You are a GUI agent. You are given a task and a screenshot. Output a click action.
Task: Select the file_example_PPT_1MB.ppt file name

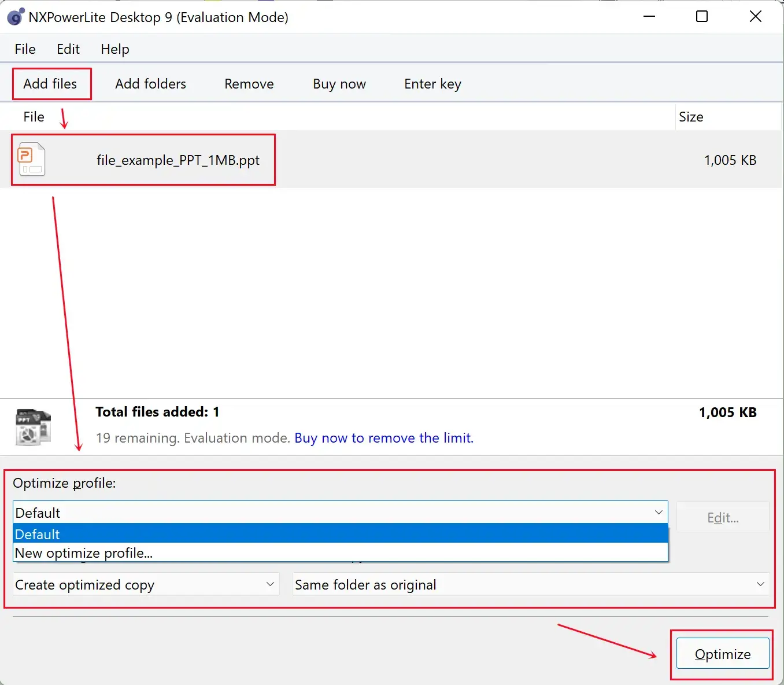pyautogui.click(x=178, y=160)
